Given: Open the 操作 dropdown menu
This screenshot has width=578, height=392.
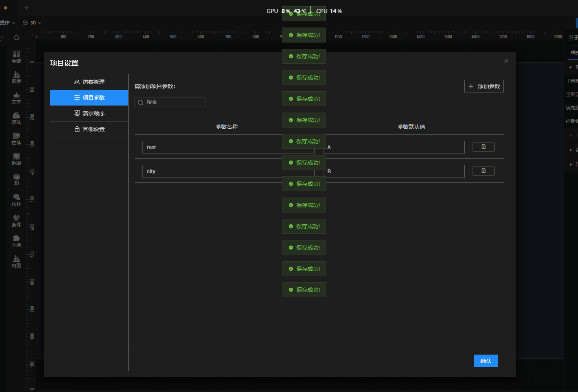Looking at the screenshot, I should (7, 23).
